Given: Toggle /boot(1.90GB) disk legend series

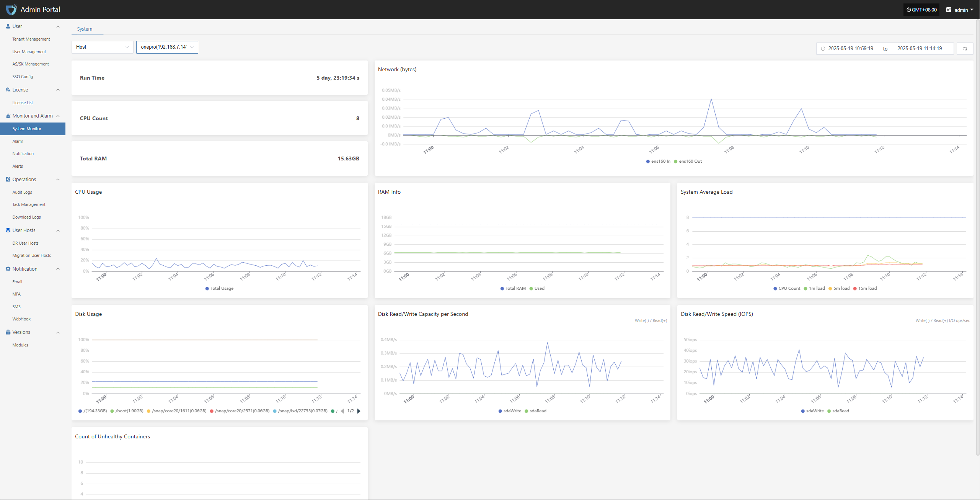Looking at the screenshot, I should 127,411.
